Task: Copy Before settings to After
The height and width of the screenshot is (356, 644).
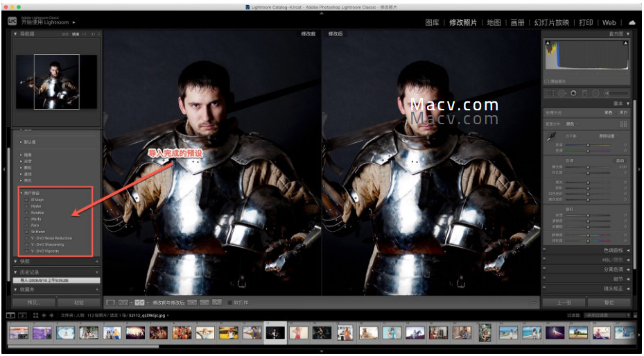Action: pos(192,303)
